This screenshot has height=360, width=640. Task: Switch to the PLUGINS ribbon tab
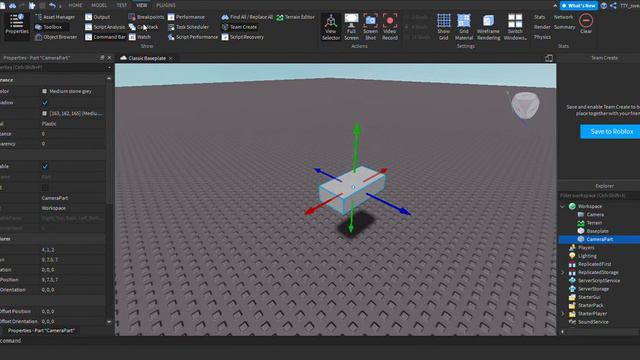(x=166, y=5)
